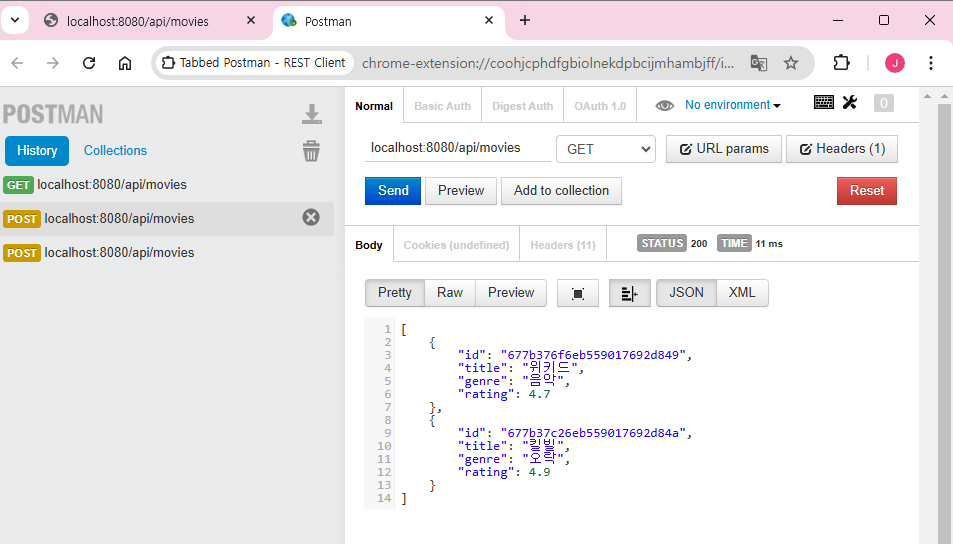Open keyboard shortcuts icon
The height and width of the screenshot is (544, 953).
(x=824, y=102)
